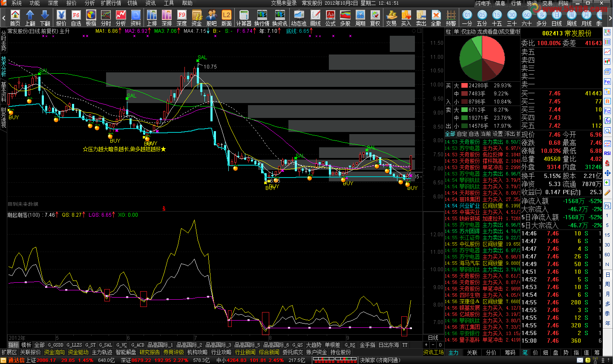Viewport: 613px width, 364px height.
Task: Switch to the 金手指 indicator tab
Action: point(368,345)
